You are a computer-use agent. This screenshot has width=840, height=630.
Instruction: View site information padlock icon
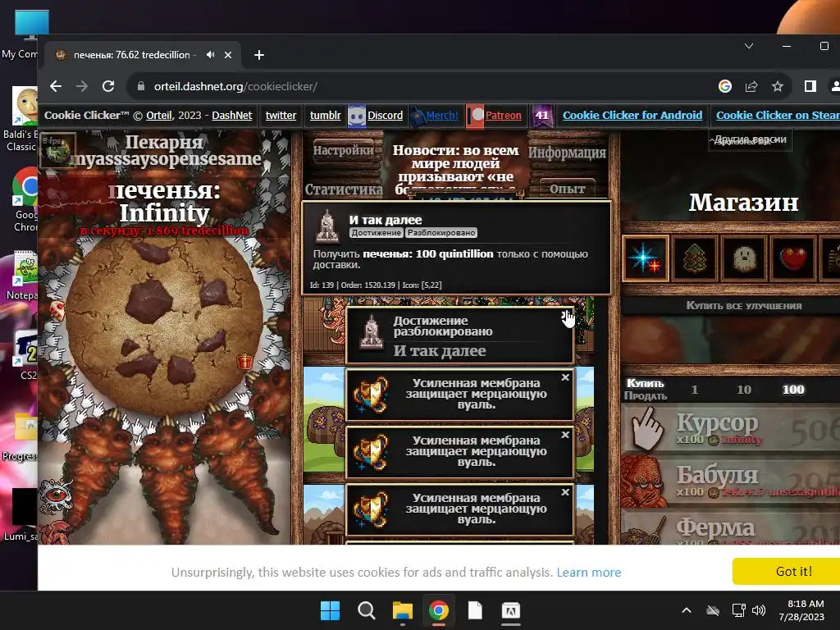pos(141,86)
